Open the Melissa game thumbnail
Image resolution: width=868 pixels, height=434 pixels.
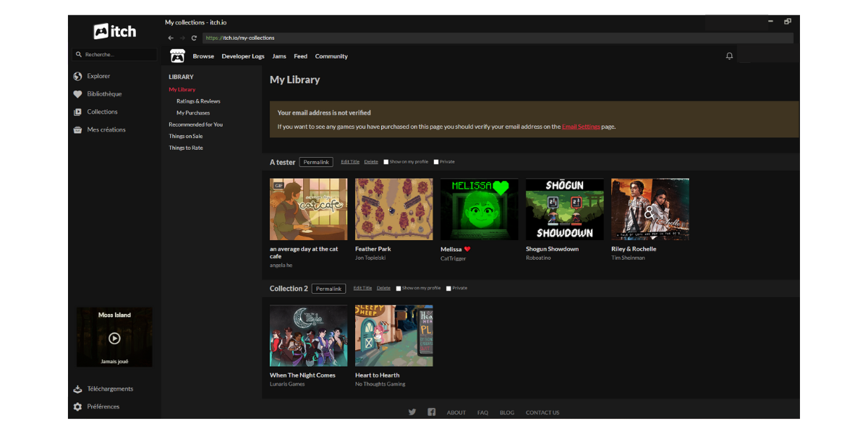(480, 209)
